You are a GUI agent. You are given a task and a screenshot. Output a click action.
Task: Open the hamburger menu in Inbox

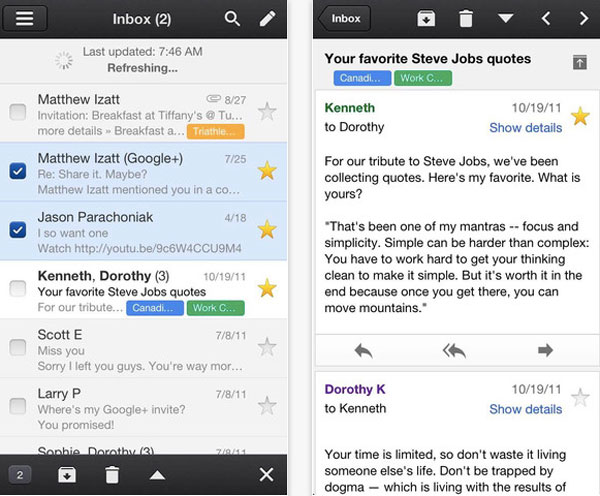click(26, 19)
